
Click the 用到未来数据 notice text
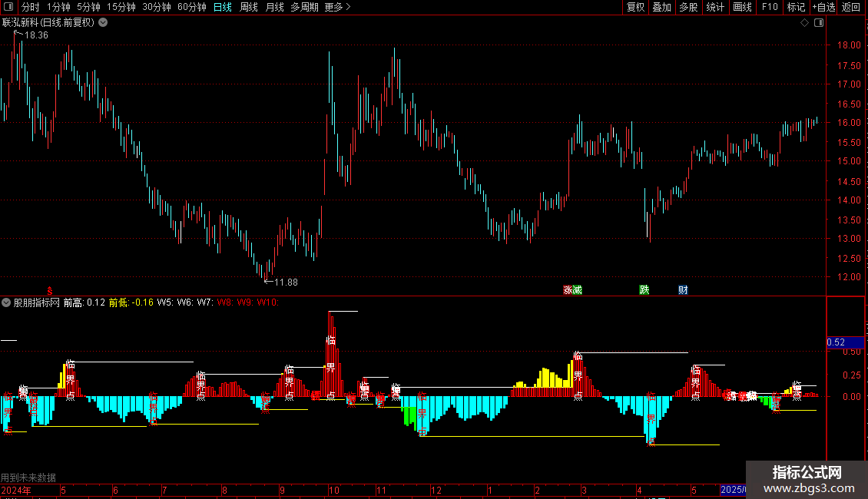click(28, 478)
